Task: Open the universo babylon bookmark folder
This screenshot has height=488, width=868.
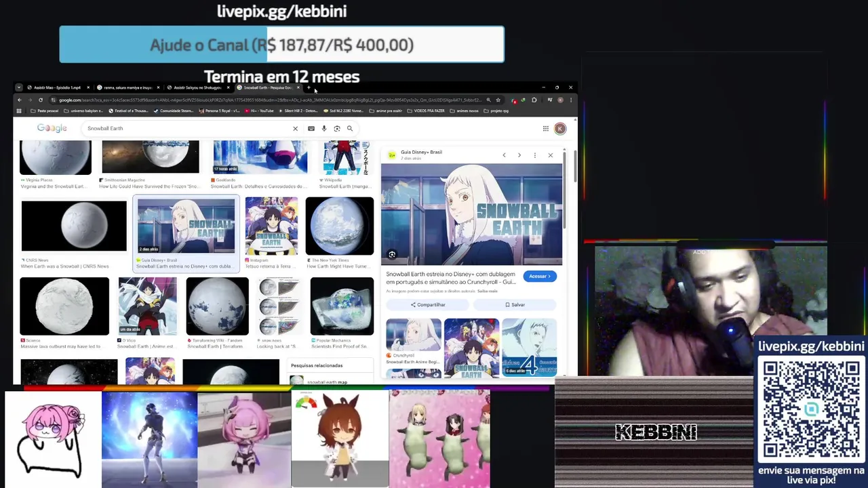Action: point(84,110)
